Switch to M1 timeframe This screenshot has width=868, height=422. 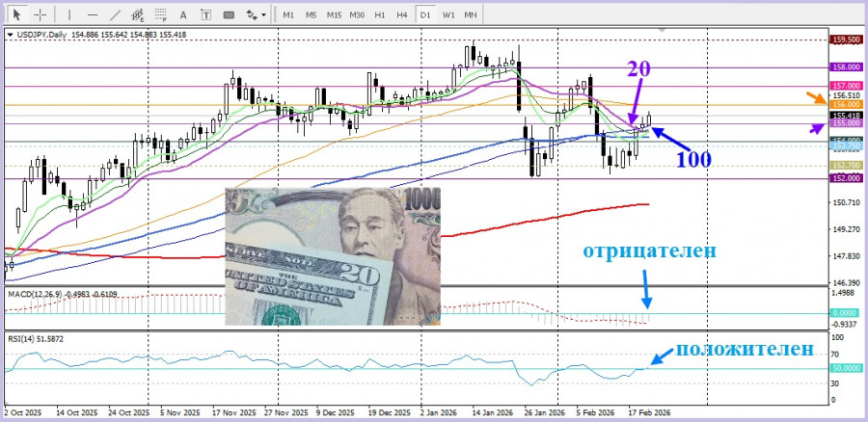(x=288, y=14)
